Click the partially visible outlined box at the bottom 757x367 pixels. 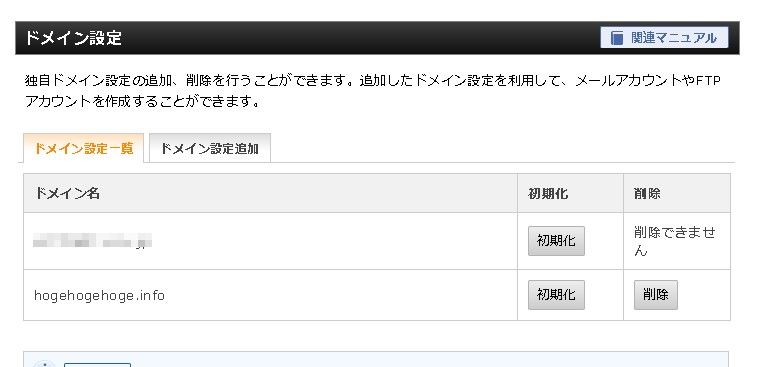98,365
